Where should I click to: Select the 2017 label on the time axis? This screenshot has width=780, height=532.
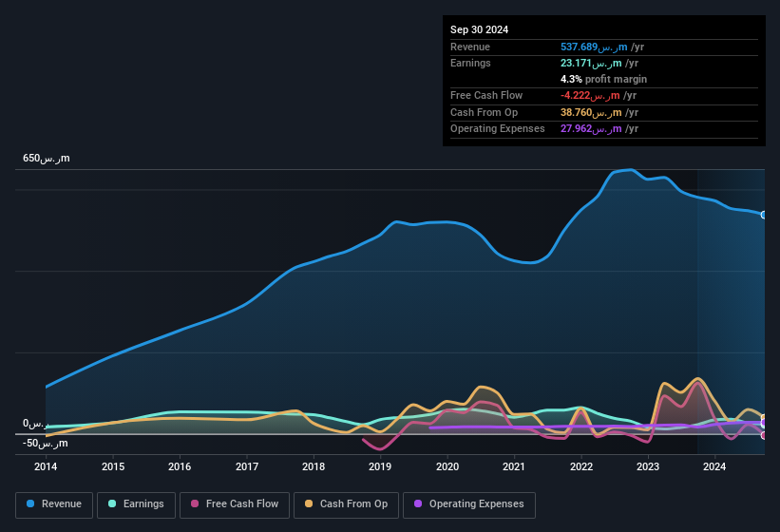pyautogui.click(x=247, y=466)
